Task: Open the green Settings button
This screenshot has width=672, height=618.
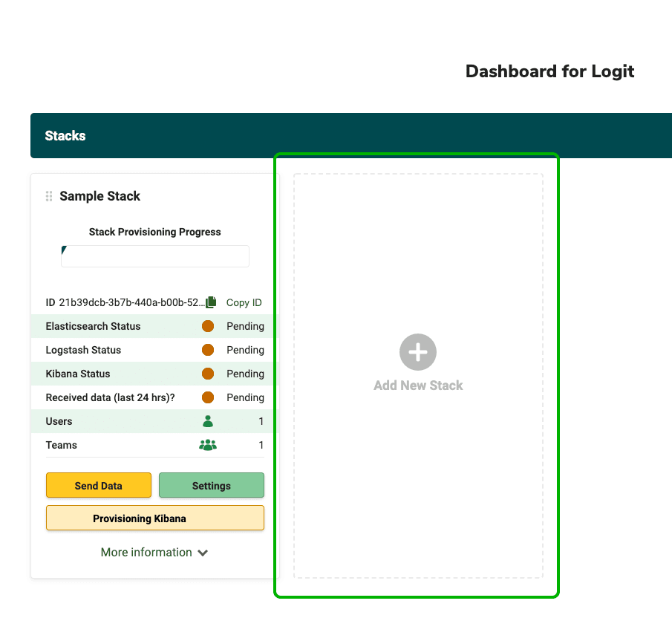Action: 212,486
